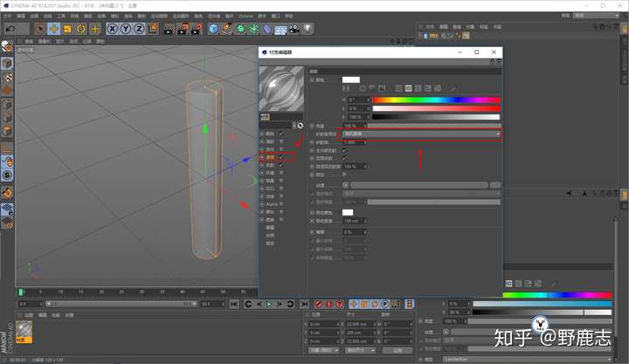Click the Model mode icon in the left palette
The image size is (629, 364).
(x=7, y=64)
